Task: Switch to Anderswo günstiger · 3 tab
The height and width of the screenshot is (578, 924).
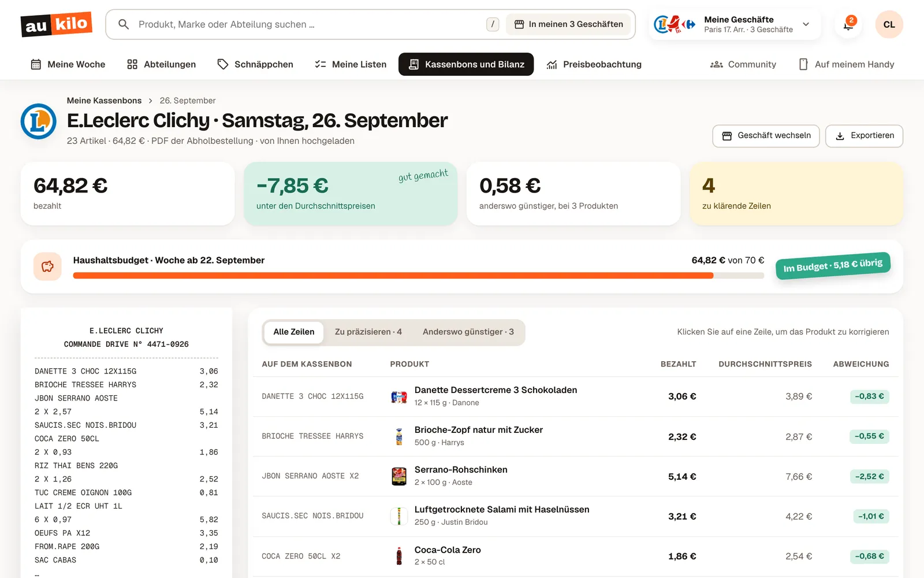Action: click(468, 332)
